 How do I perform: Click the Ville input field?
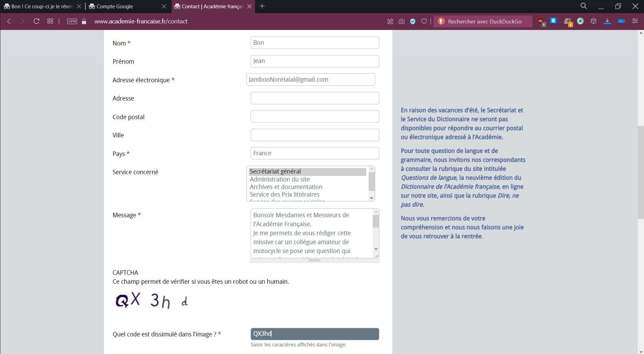click(x=315, y=135)
